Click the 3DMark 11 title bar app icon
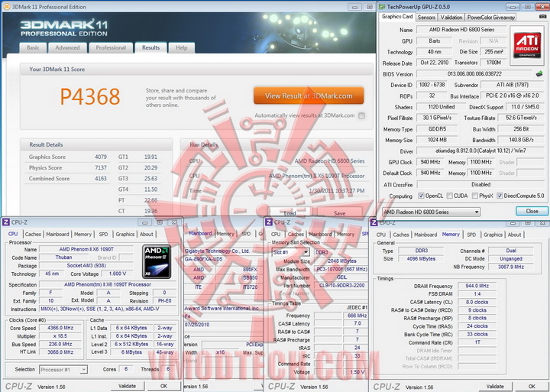The width and height of the screenshot is (550, 392). (6, 7)
